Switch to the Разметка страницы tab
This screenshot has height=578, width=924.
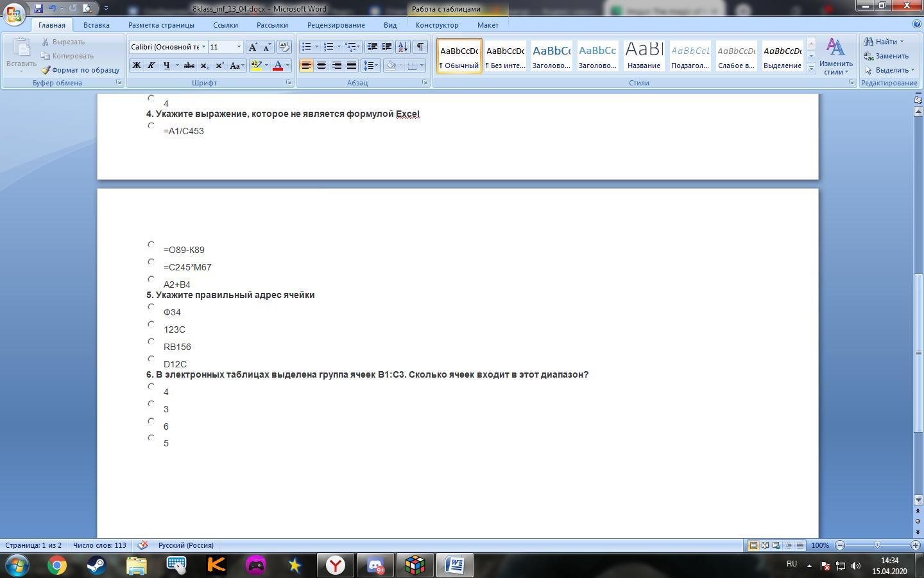[x=161, y=25]
